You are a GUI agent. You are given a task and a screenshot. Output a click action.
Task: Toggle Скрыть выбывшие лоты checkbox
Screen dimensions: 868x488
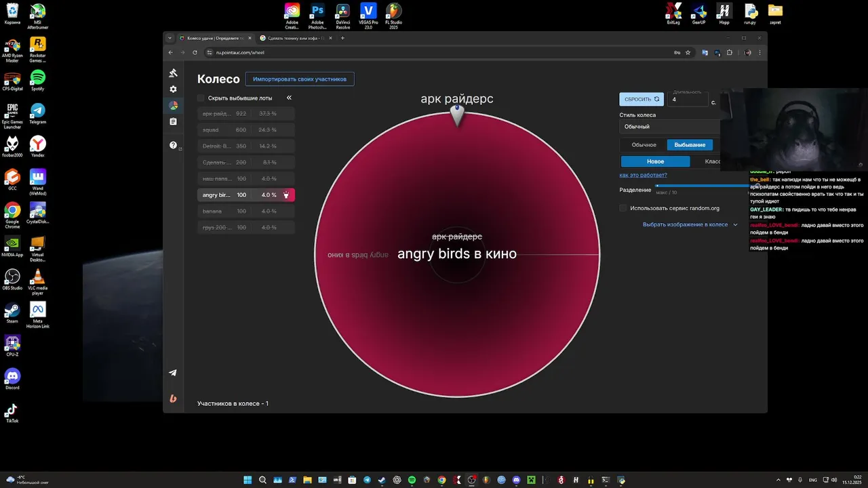coord(201,98)
